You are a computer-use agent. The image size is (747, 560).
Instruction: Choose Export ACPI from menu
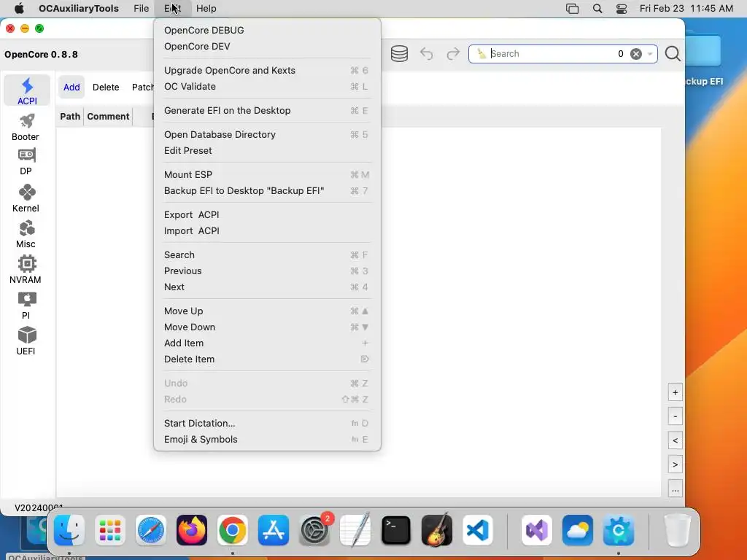pyautogui.click(x=267, y=215)
